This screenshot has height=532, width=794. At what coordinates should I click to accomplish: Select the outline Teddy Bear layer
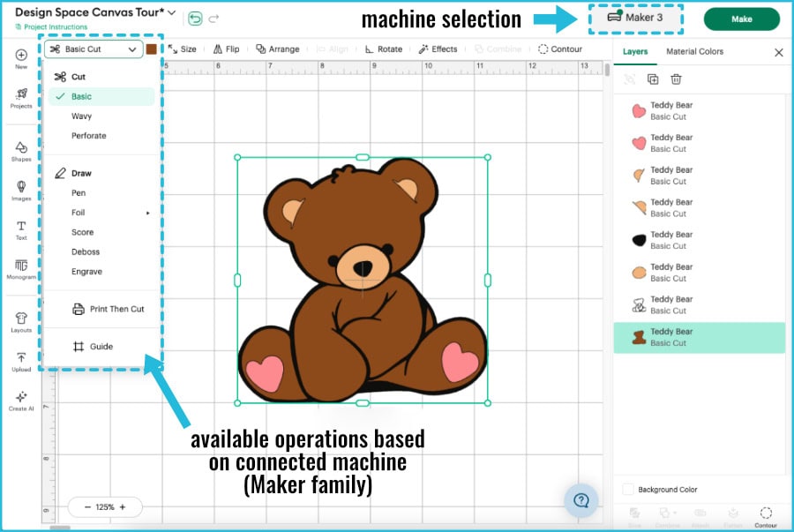(x=700, y=304)
